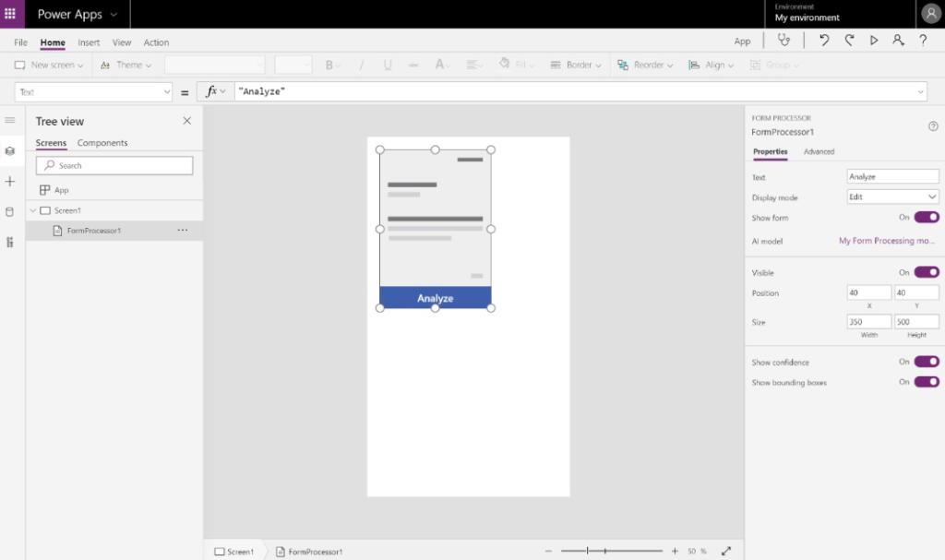Close the Tree view panel

pos(187,121)
